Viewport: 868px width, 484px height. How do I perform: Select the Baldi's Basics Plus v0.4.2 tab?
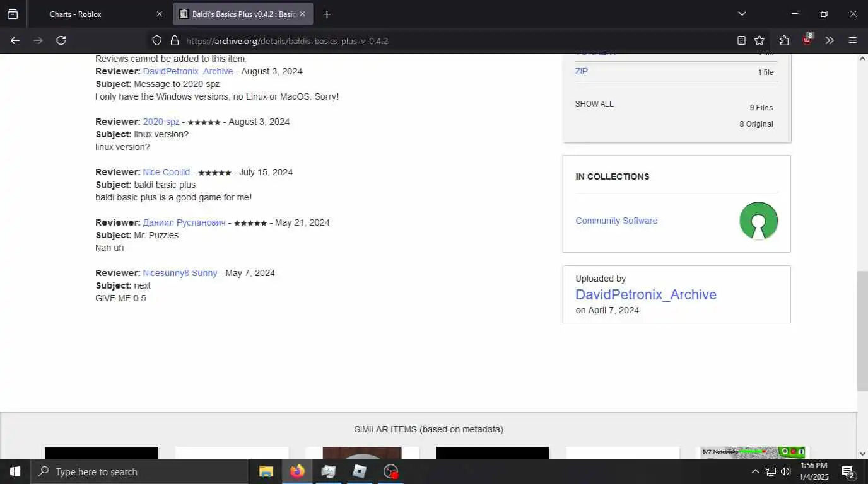pos(243,14)
